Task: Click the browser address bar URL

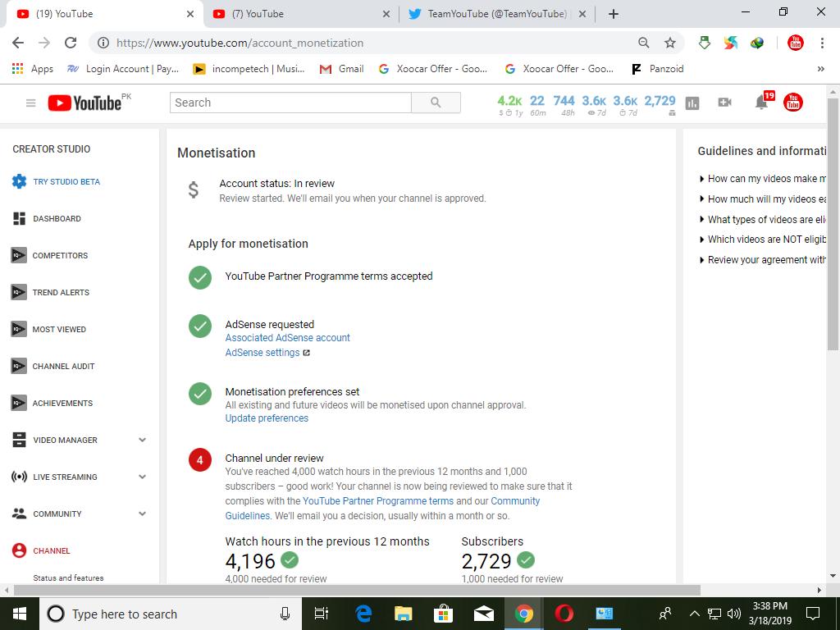Action: (240, 43)
